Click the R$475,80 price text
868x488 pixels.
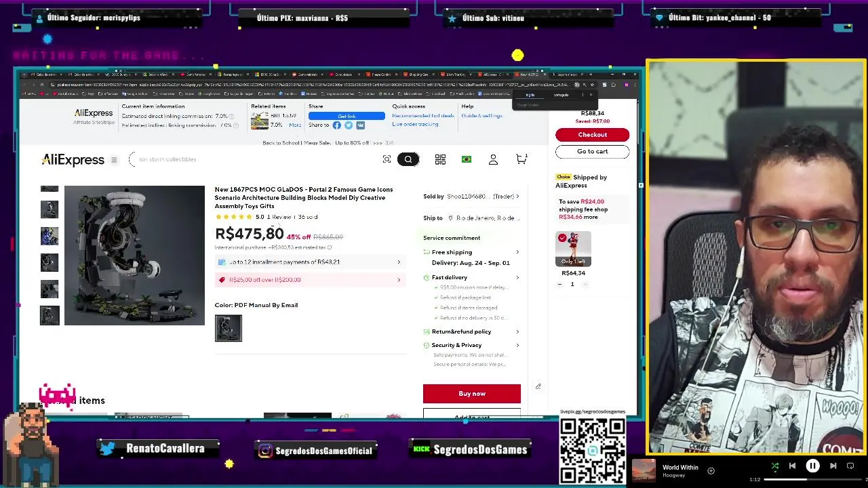coord(249,234)
